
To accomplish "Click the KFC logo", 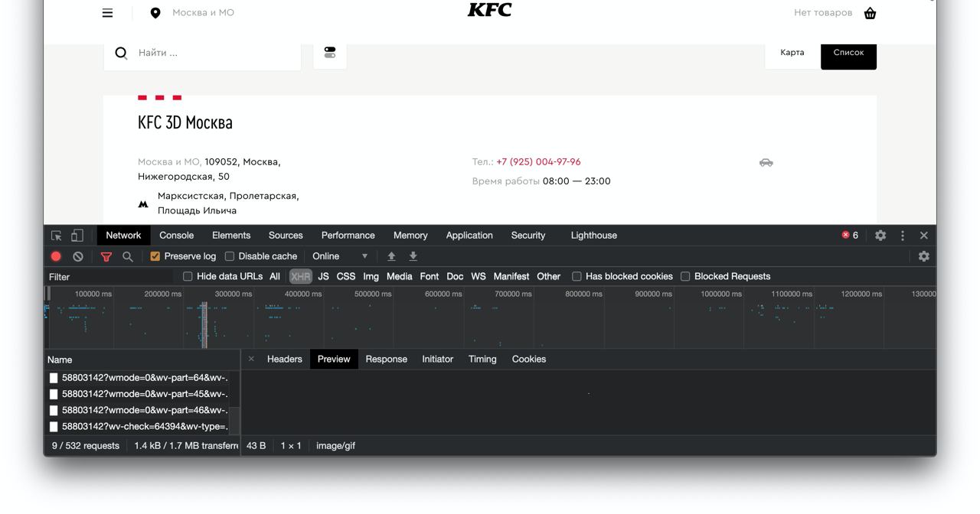I will pos(490,9).
